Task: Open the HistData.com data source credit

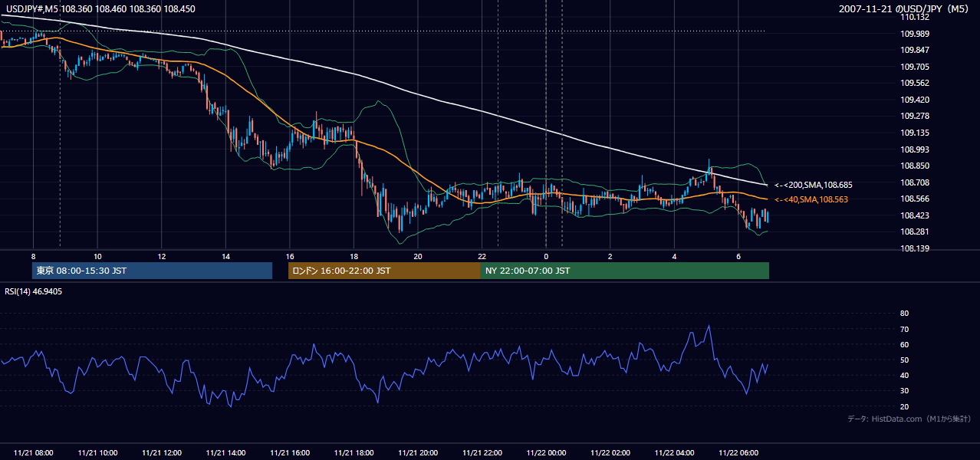Action: pos(909,419)
